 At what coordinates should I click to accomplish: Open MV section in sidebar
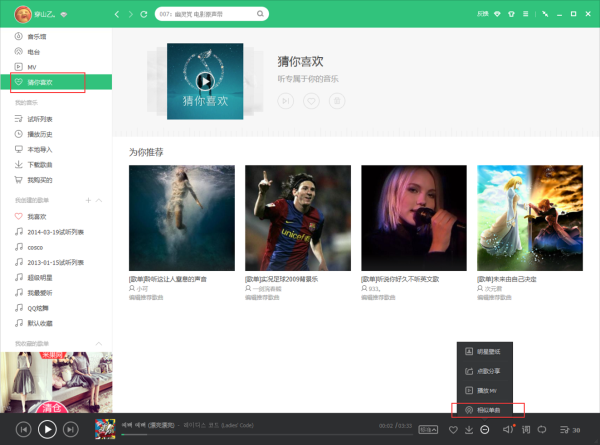(x=31, y=66)
